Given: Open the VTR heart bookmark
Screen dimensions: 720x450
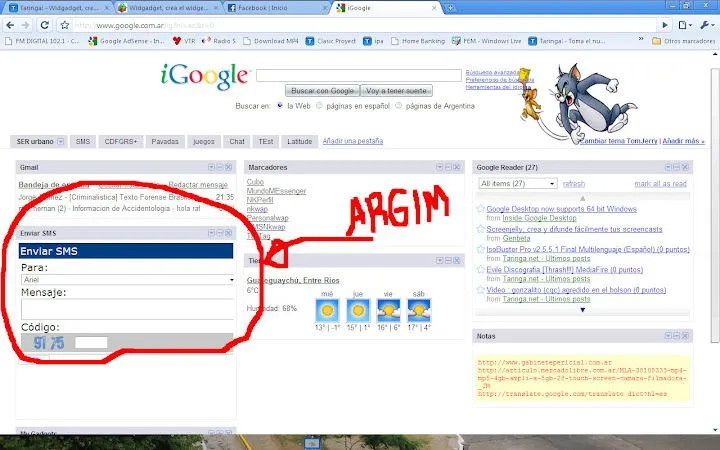Looking at the screenshot, I should click(x=184, y=41).
